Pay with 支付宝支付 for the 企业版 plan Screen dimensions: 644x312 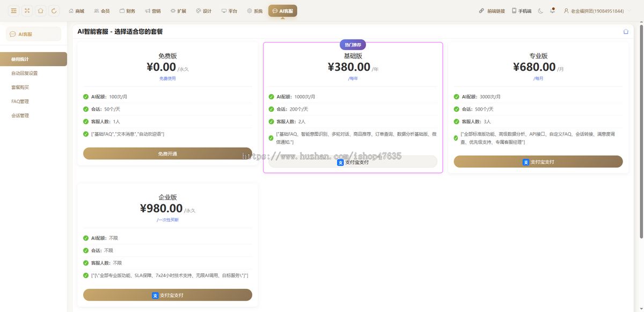167,295
